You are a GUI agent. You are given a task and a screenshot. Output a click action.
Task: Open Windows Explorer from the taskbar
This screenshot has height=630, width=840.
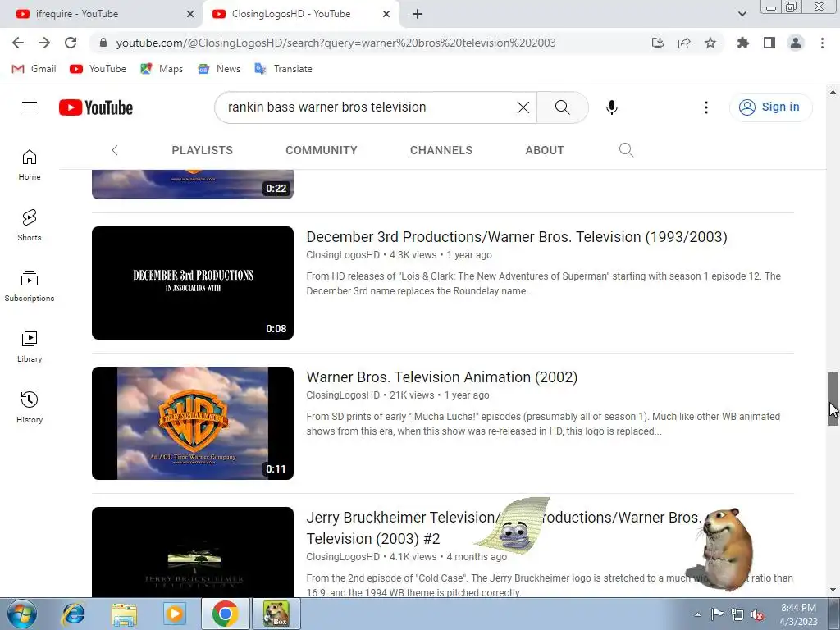[125, 614]
